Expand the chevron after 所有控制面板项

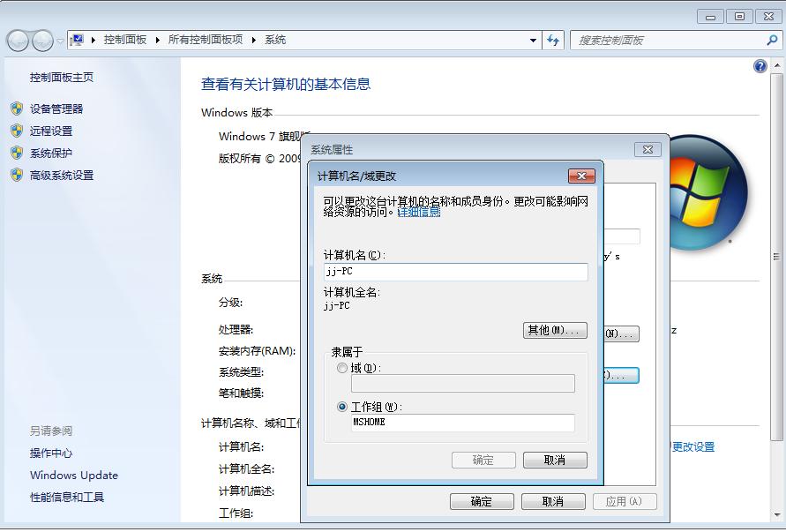click(x=254, y=40)
